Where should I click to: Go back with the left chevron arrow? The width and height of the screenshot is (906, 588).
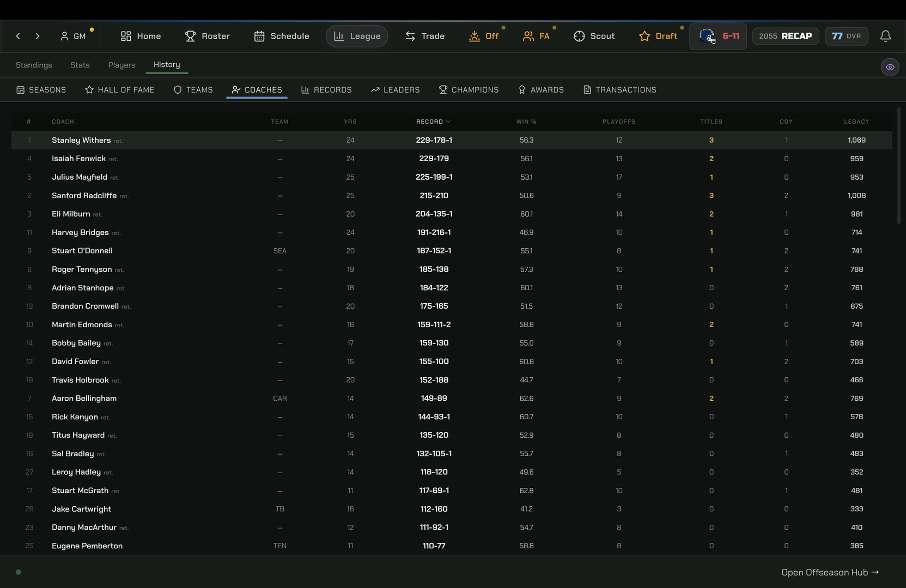click(18, 36)
